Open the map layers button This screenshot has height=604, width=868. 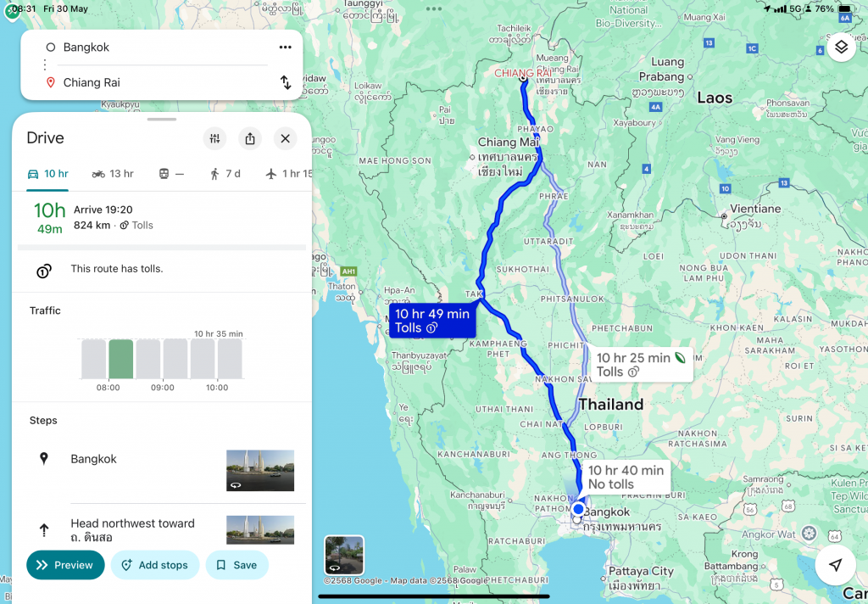click(841, 48)
